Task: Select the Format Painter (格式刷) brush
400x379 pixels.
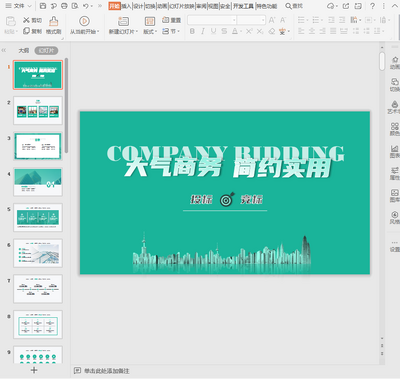Action: click(54, 21)
